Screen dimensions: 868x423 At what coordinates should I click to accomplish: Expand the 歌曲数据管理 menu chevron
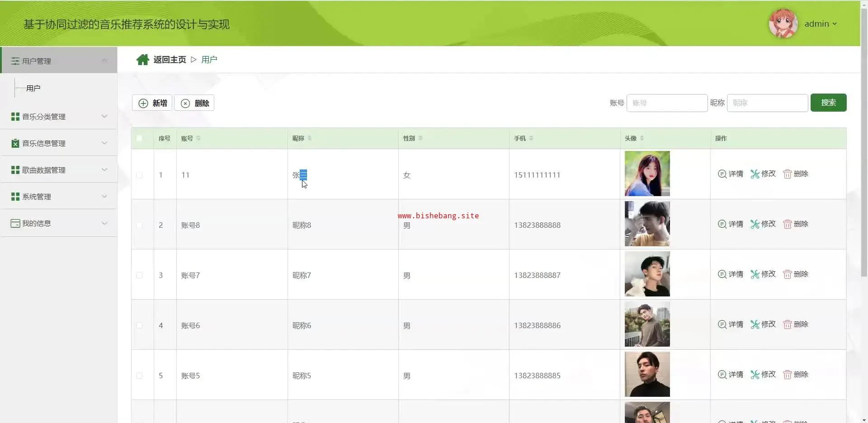tap(104, 169)
